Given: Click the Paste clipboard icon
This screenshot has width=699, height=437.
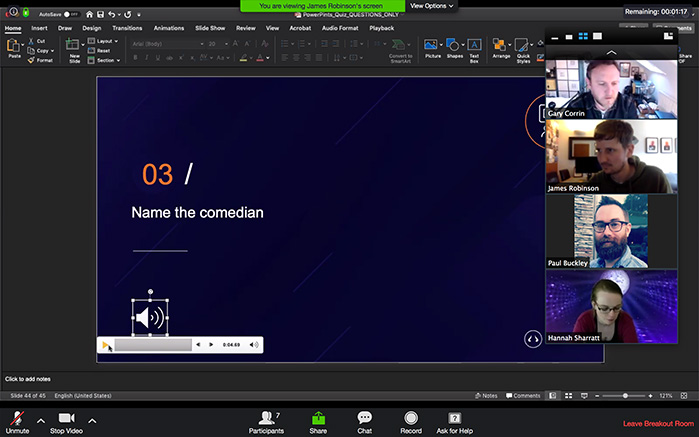Looking at the screenshot, I should (x=13, y=46).
